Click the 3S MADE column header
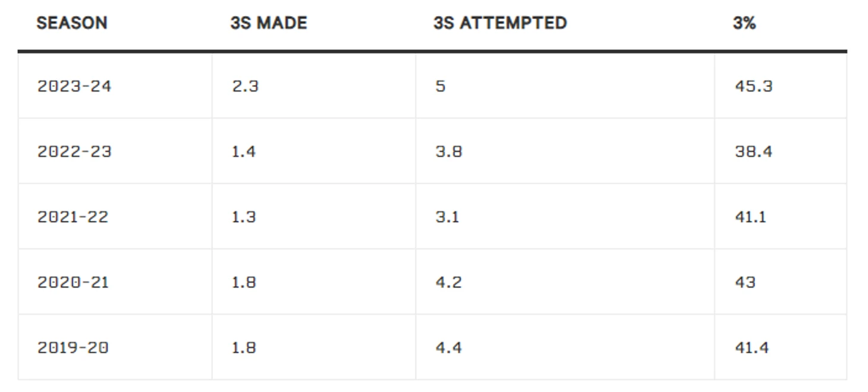This screenshot has width=868, height=392. (269, 23)
